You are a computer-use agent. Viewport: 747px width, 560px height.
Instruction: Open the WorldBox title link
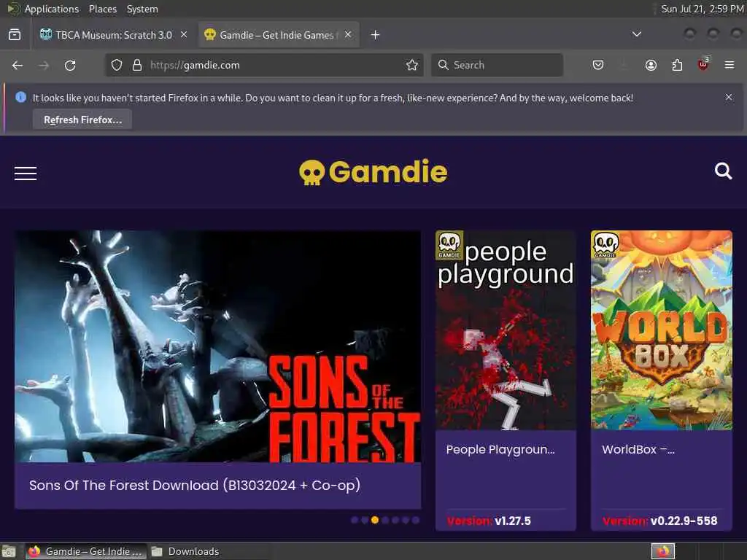(x=638, y=449)
